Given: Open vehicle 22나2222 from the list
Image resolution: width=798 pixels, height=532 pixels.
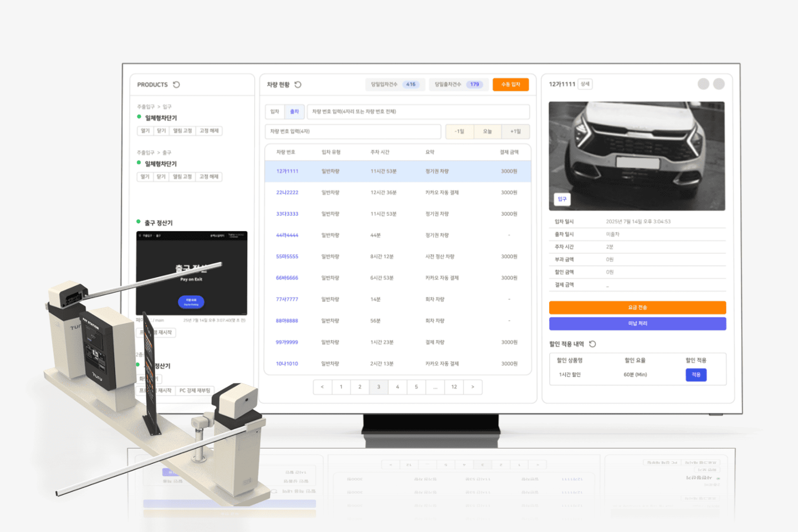Looking at the screenshot, I should click(x=287, y=193).
